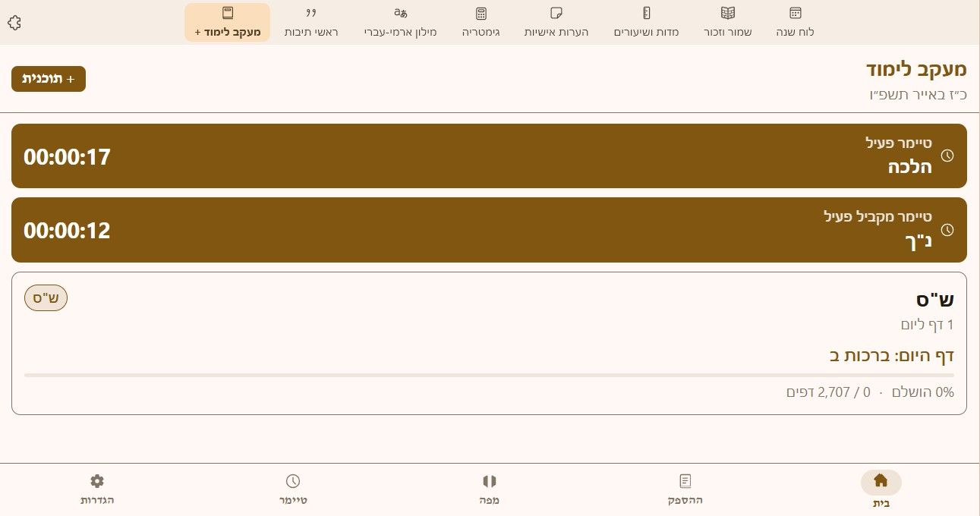Open the הערות אישיות note icon
The width and height of the screenshot is (980, 516).
pos(556,13)
